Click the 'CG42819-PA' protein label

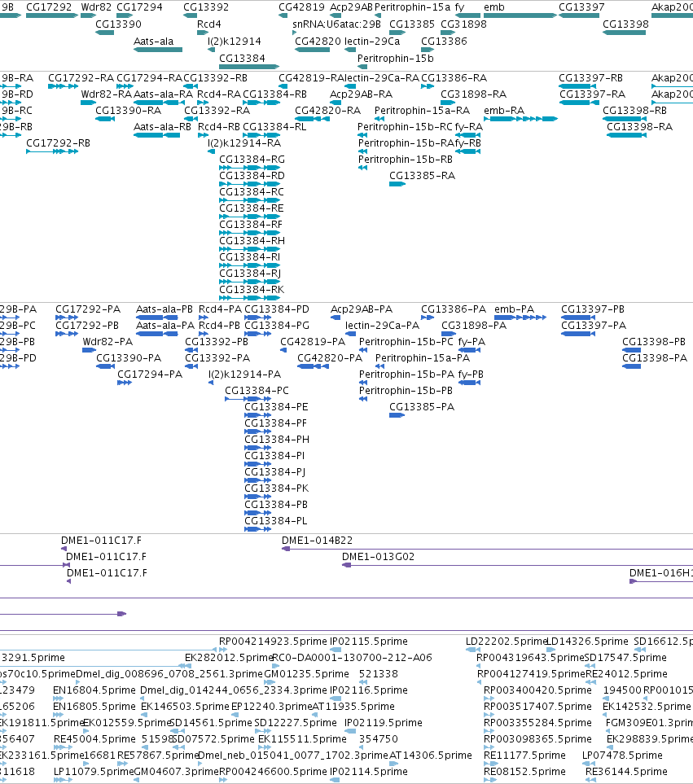point(313,341)
